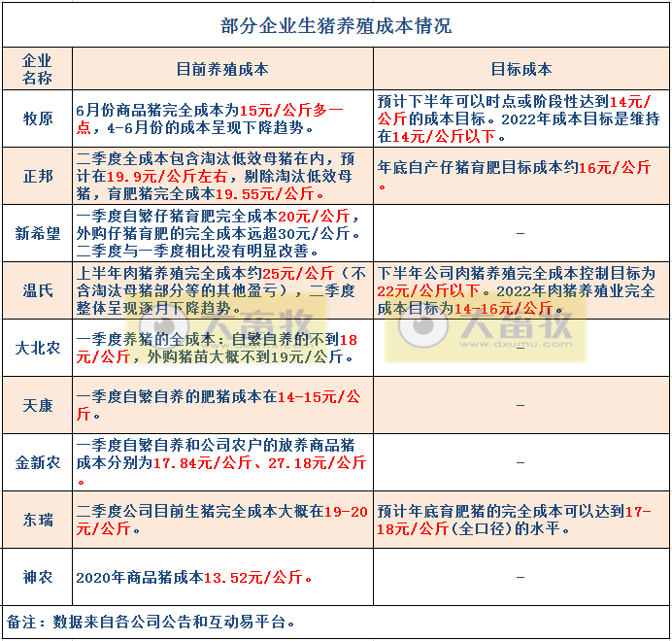Select 天康 current cost cell with 14-15元/公斤

[x=222, y=405]
